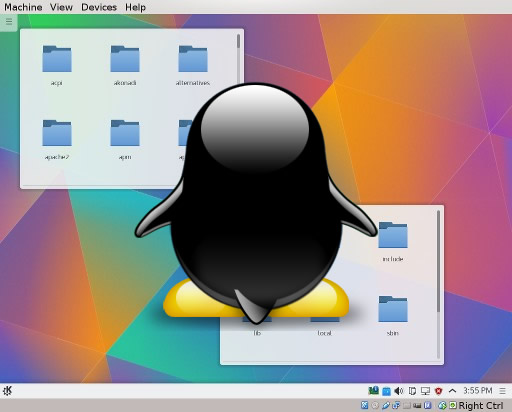Open the akonadi folder
512x412 pixels.
125,66
